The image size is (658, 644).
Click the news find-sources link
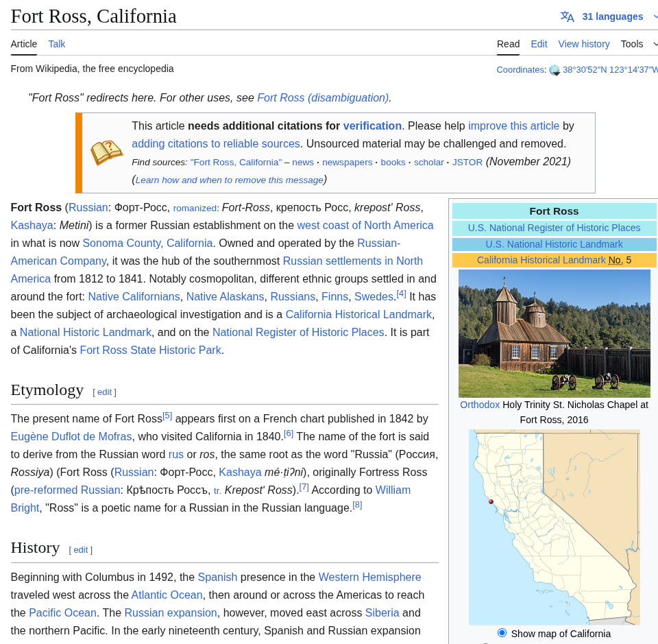click(x=303, y=163)
